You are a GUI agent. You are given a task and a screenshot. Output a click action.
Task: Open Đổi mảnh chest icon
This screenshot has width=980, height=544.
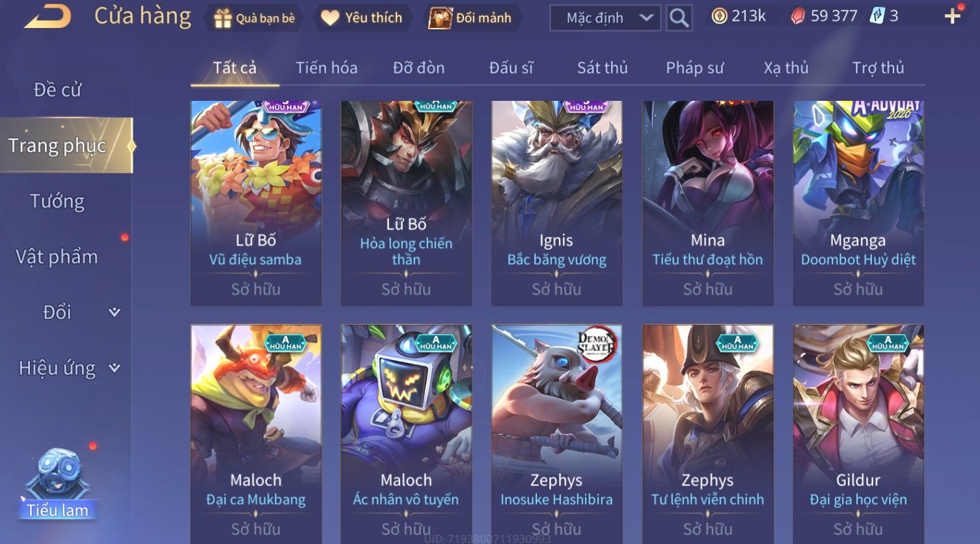point(440,18)
